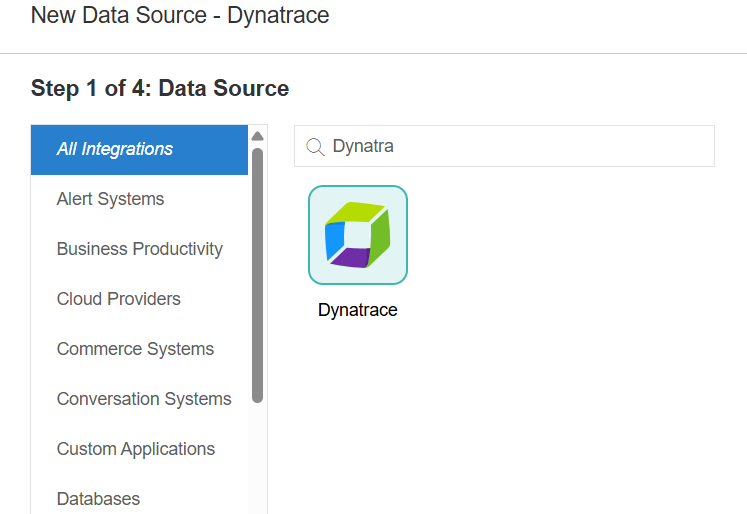The image size is (747, 514).
Task: Click the New Data Source - Dynatrace title
Action: (x=180, y=15)
